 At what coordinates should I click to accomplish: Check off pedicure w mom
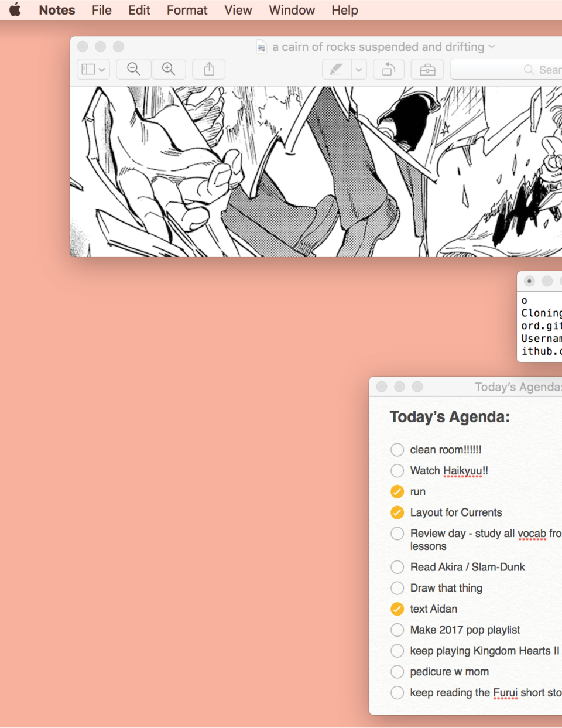pos(397,672)
